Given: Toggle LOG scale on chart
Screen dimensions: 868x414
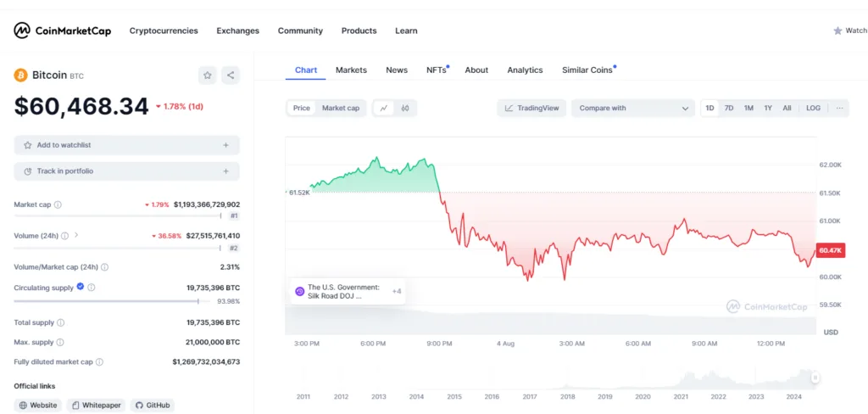Looking at the screenshot, I should (x=813, y=108).
